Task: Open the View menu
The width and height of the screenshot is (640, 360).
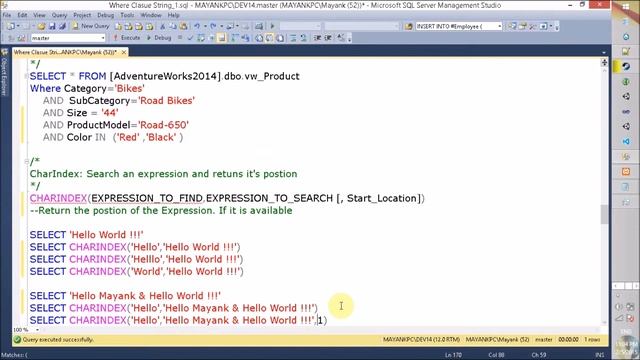Action: point(39,15)
